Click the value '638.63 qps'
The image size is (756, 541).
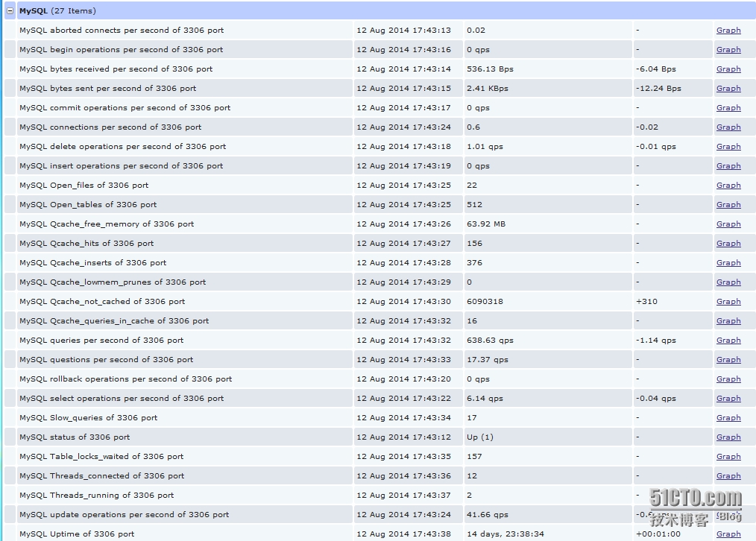point(490,340)
